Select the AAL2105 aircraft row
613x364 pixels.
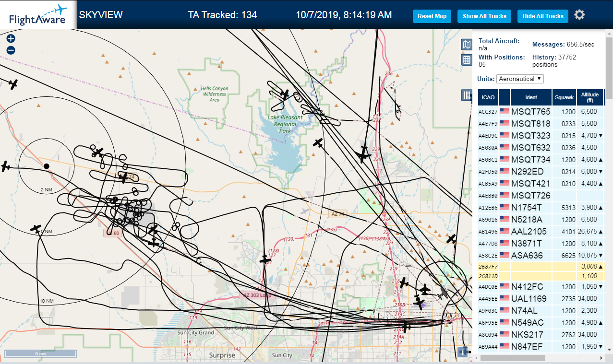click(541, 232)
